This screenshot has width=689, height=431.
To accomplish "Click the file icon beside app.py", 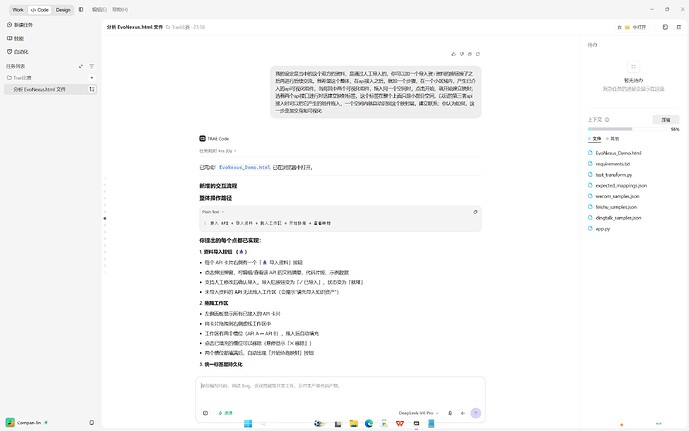I will click(590, 228).
